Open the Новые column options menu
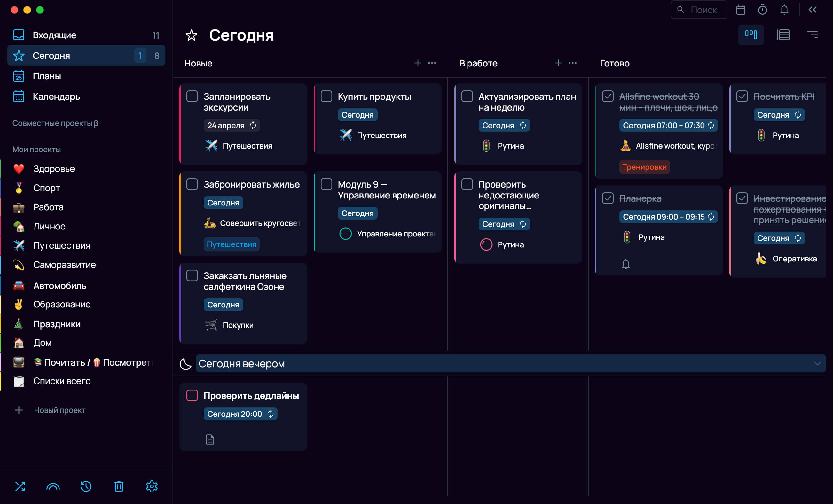 [432, 63]
